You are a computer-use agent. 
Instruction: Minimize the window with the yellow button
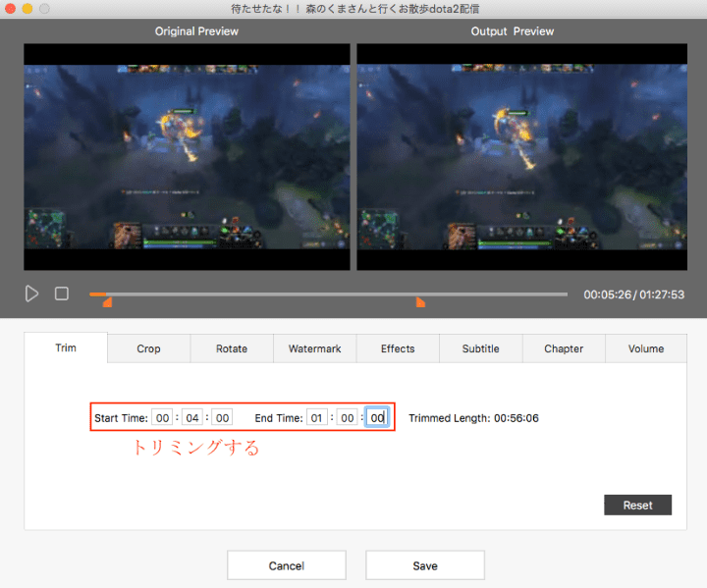27,9
